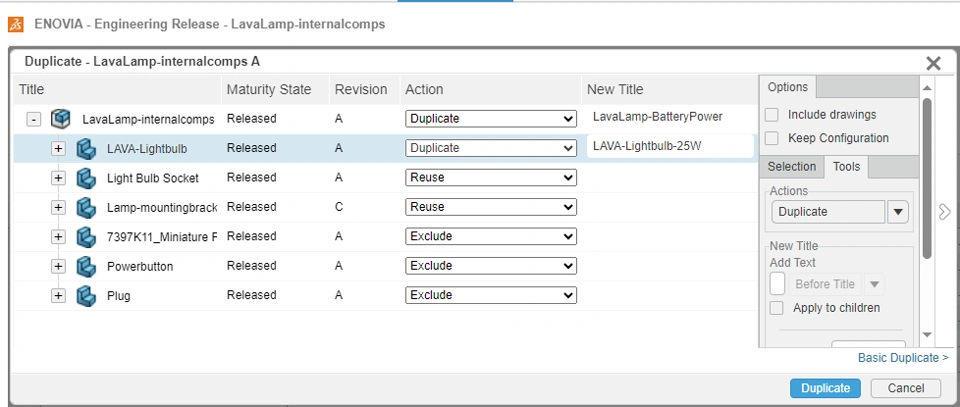
Task: Switch to the Selection tab
Action: (792, 167)
